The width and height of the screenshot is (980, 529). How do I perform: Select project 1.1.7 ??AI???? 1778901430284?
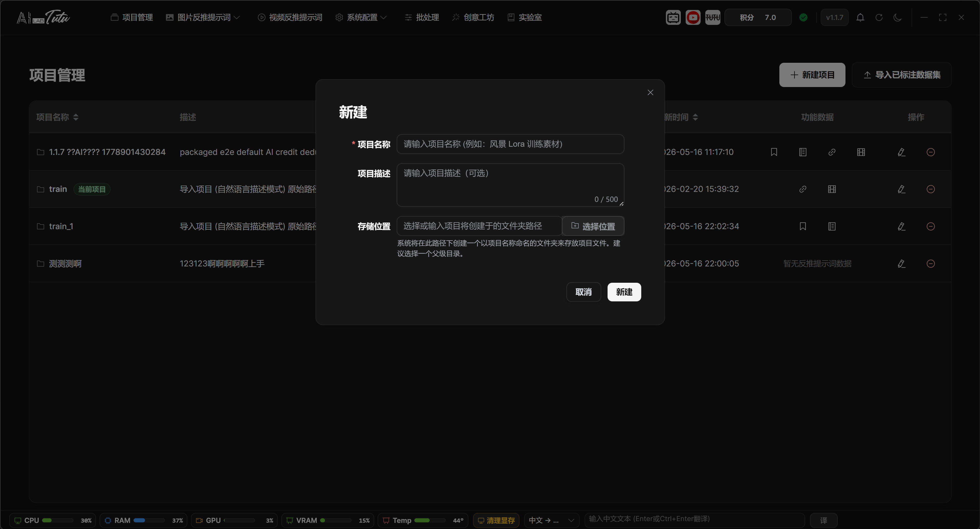pos(107,152)
